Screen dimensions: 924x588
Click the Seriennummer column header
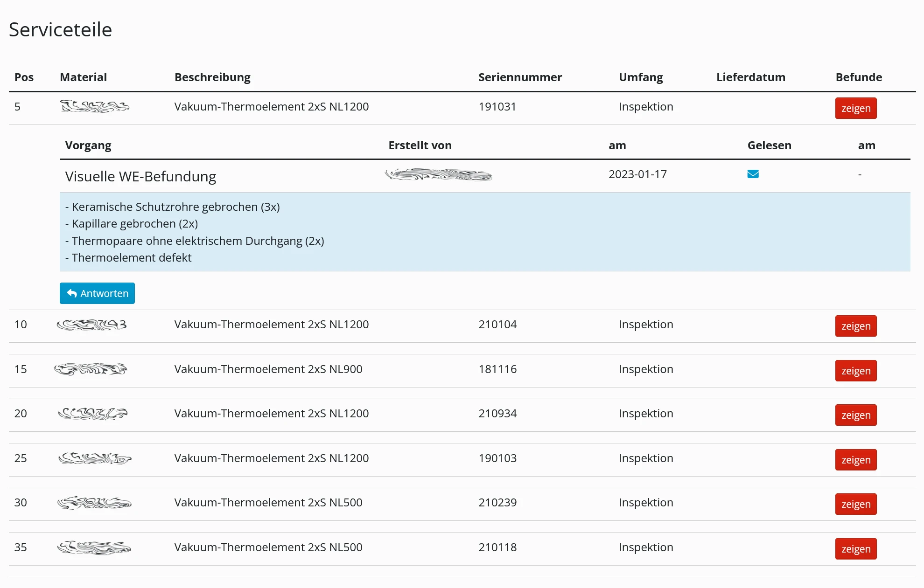coord(520,77)
